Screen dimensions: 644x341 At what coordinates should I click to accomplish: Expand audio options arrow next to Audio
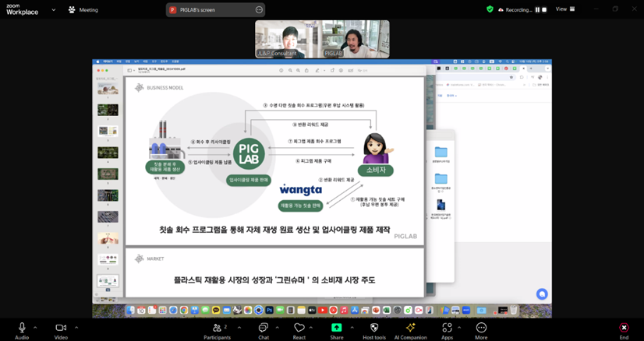(x=35, y=328)
